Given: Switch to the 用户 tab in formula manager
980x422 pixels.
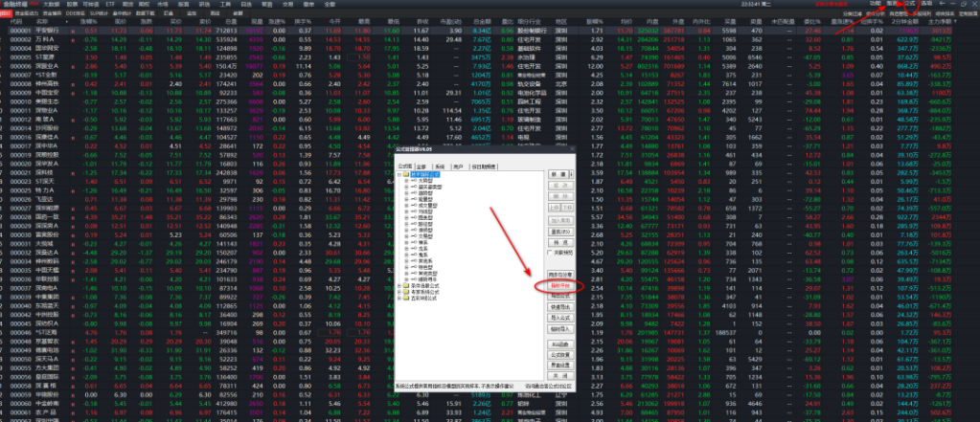Looking at the screenshot, I should [458, 167].
